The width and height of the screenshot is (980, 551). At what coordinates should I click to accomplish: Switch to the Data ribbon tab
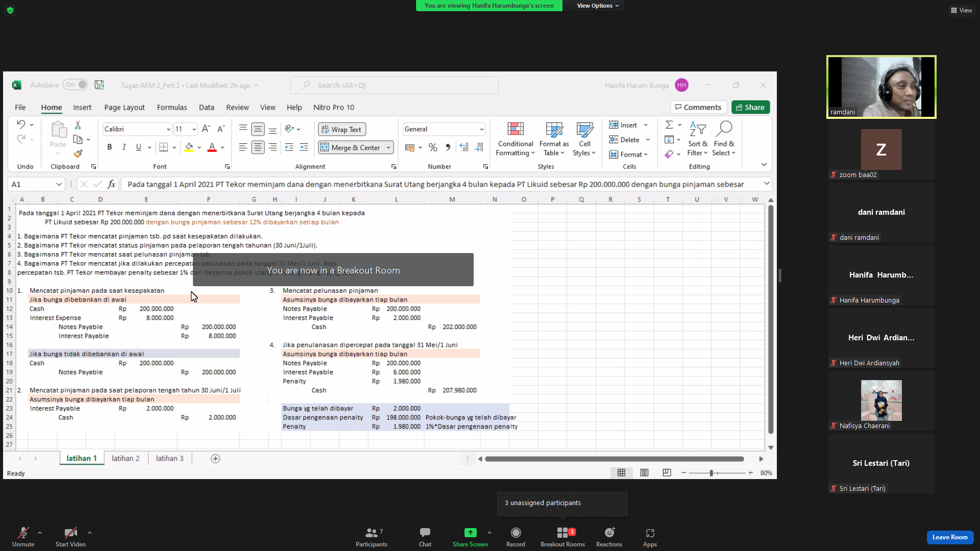(206, 107)
